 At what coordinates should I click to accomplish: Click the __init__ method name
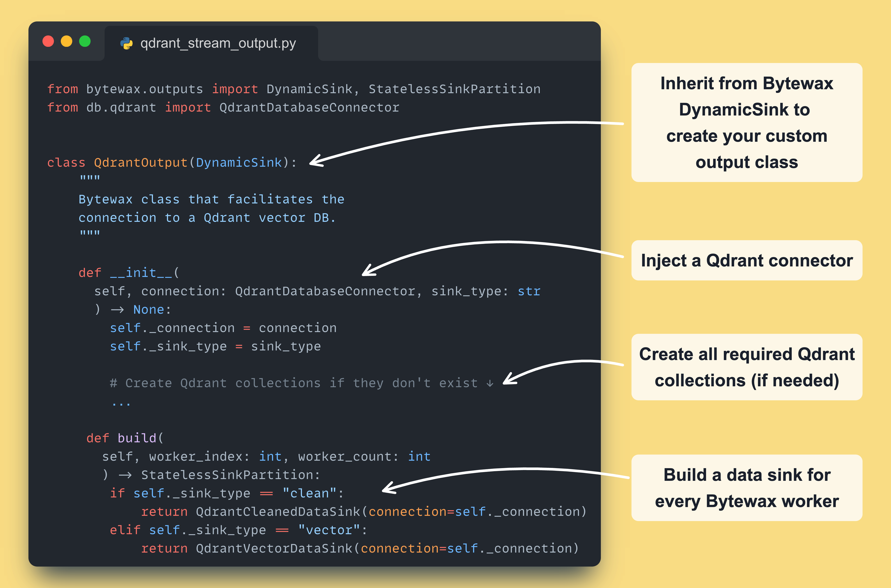141,273
